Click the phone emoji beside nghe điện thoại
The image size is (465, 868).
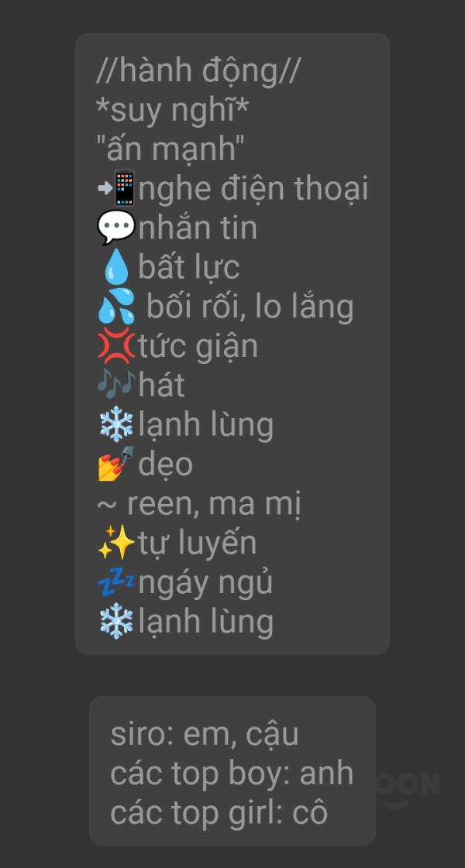(x=117, y=188)
